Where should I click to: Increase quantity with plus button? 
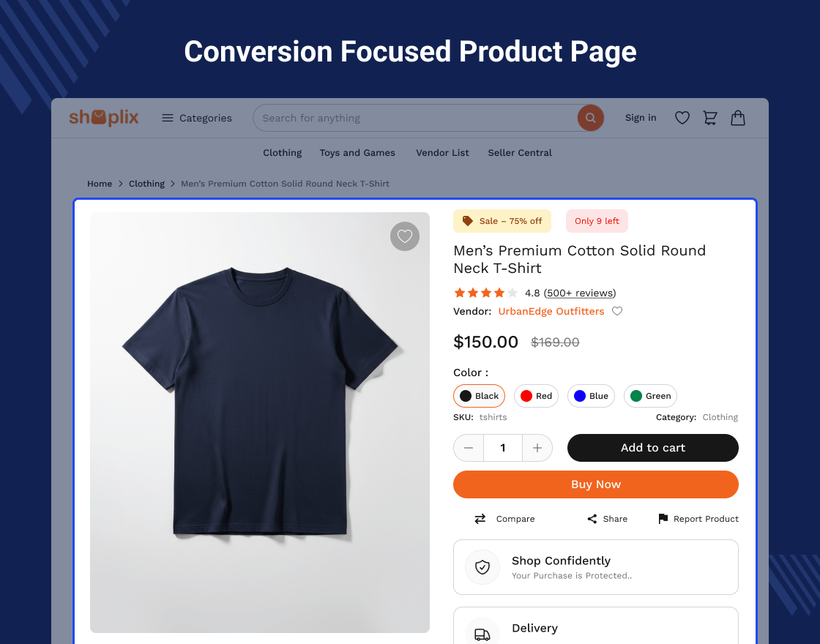pos(537,448)
